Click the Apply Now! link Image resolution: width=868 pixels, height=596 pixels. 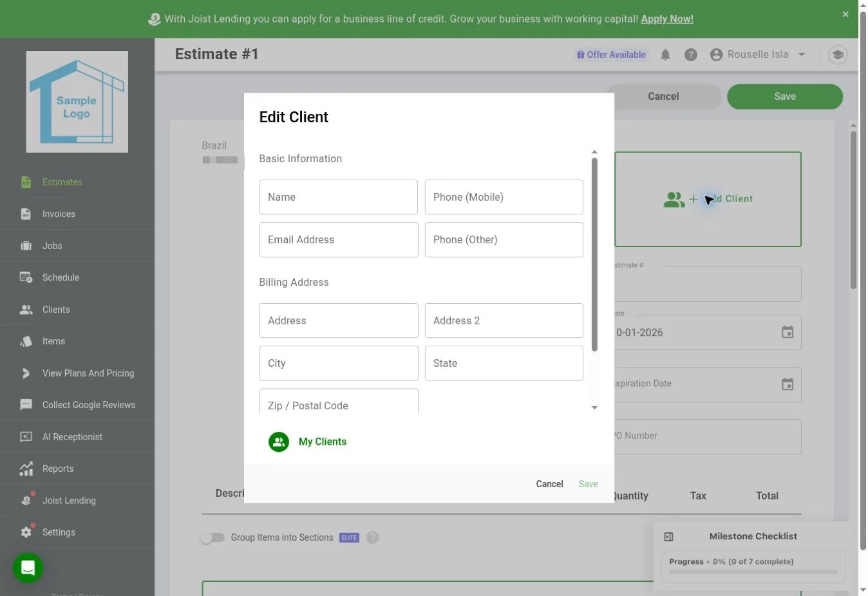pos(667,19)
